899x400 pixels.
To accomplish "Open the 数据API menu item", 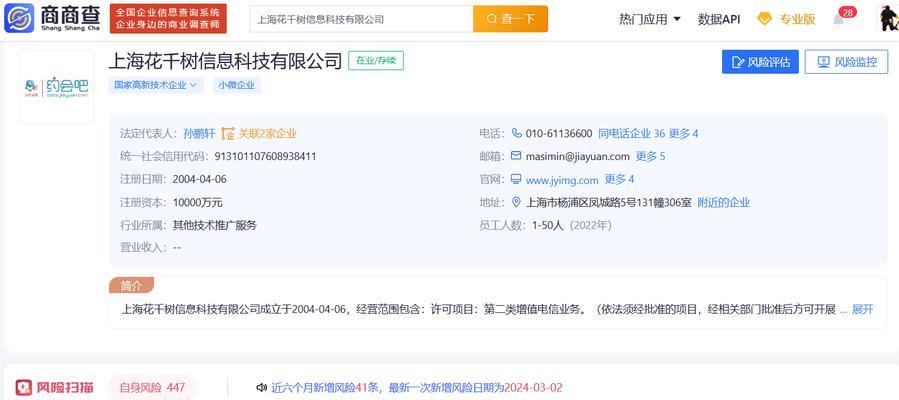I will coord(718,19).
